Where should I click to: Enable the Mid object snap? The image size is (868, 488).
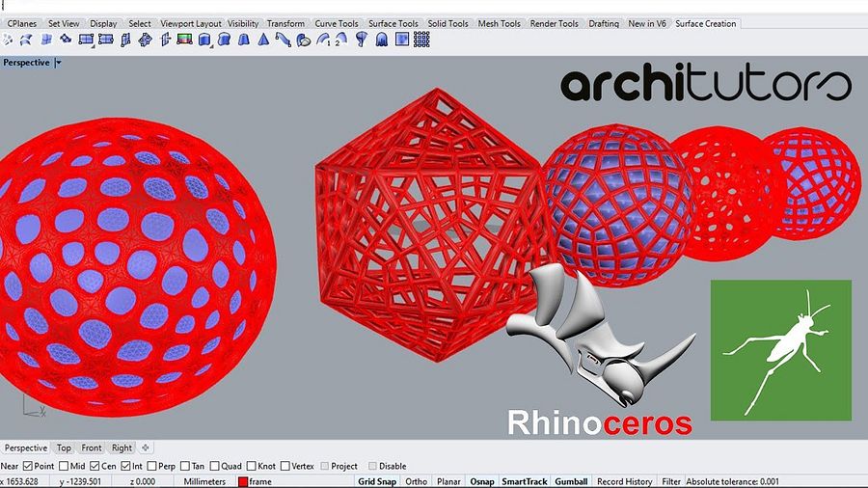pyautogui.click(x=63, y=466)
